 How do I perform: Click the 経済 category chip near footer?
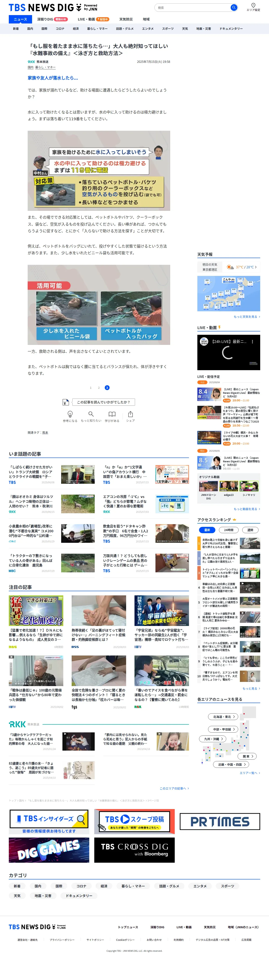[x=104, y=886]
